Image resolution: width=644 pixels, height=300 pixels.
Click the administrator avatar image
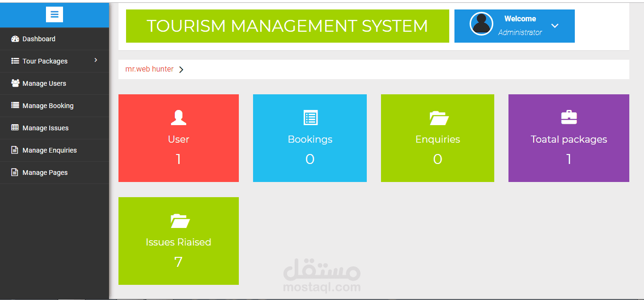point(481,24)
